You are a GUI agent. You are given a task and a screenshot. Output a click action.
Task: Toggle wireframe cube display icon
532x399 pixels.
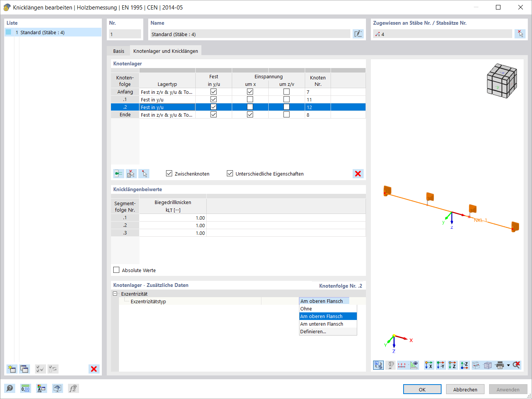pos(488,365)
